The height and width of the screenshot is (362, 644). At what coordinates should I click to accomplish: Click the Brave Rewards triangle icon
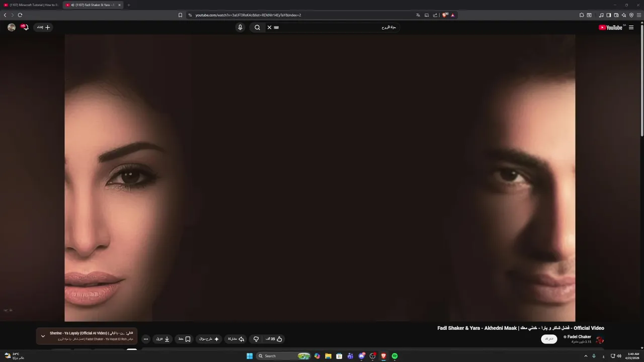point(453,15)
